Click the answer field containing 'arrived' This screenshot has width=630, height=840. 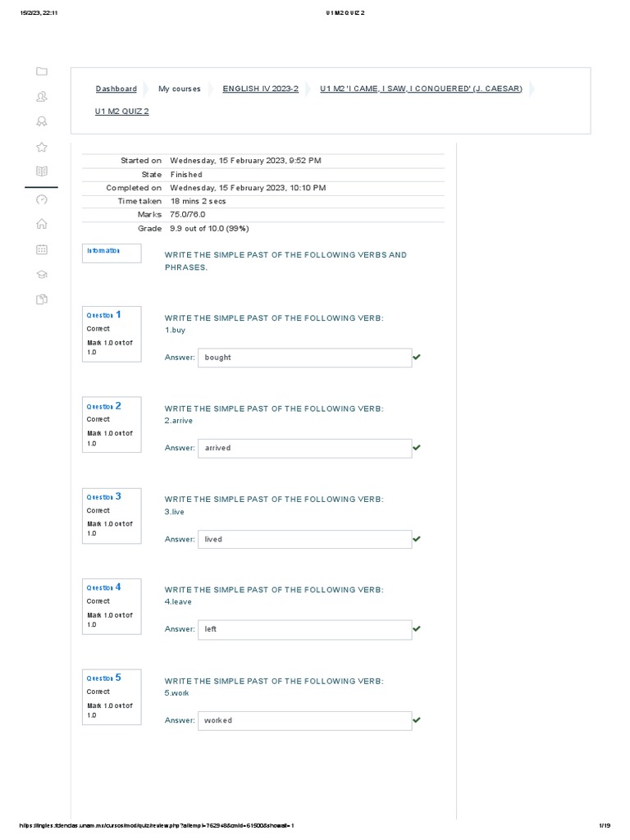[304, 448]
